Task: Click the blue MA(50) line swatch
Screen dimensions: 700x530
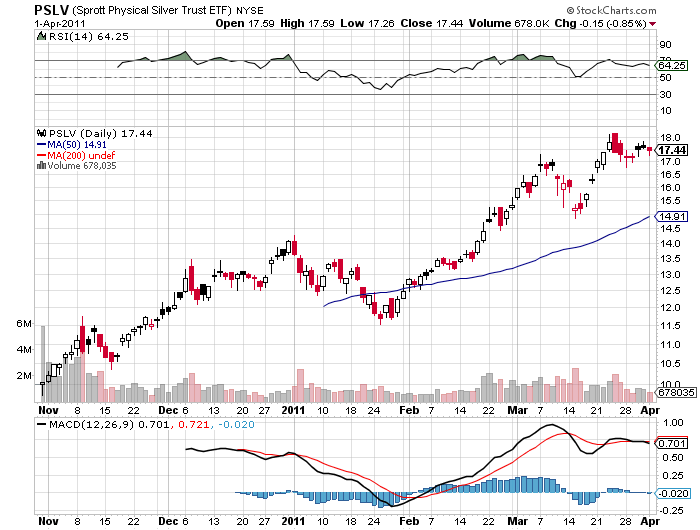Action: tap(42, 145)
